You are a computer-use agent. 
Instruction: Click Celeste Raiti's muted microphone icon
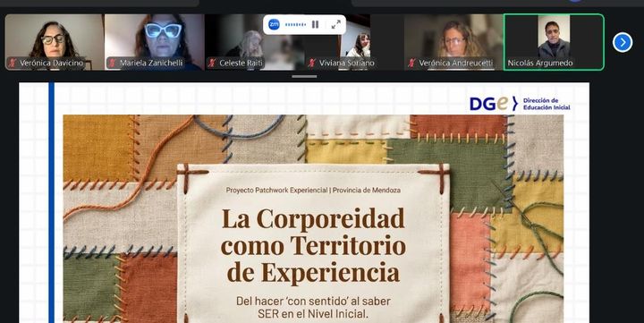click(212, 63)
